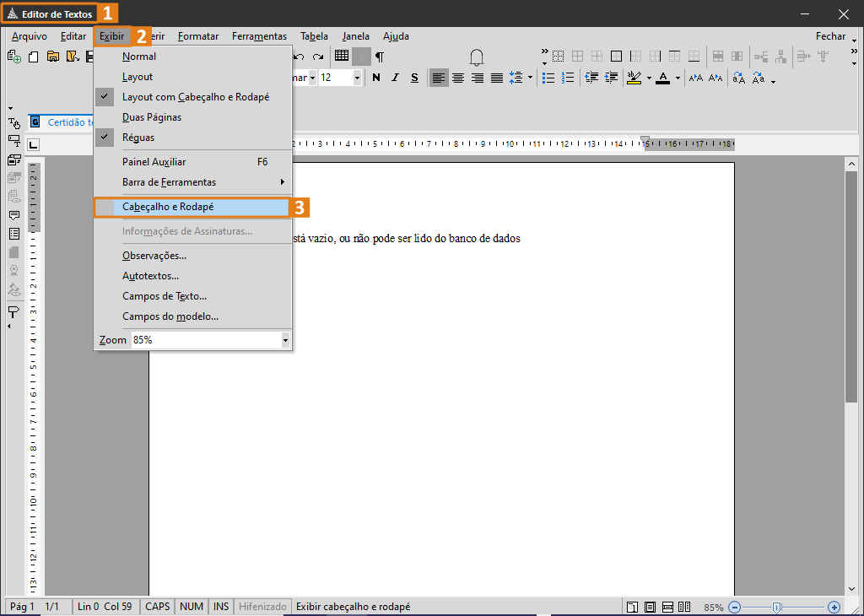This screenshot has width=864, height=616.
Task: Click the redo arrow icon
Action: (318, 57)
